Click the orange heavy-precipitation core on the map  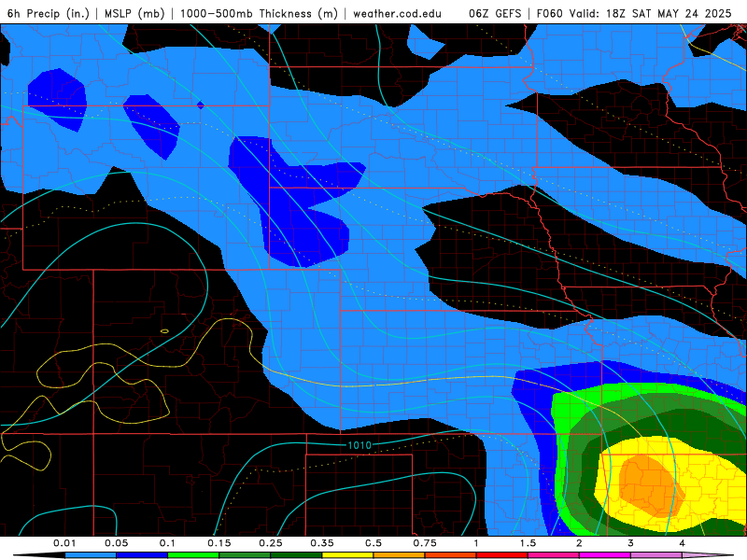650,485
